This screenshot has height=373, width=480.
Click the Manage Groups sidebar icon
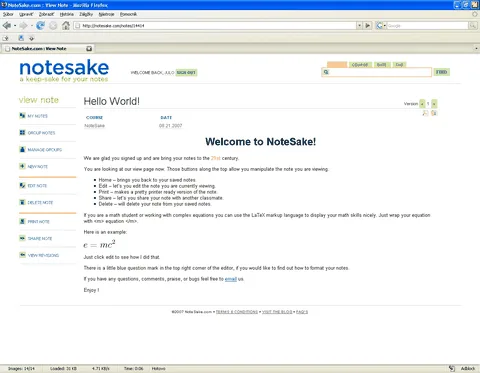22,149
